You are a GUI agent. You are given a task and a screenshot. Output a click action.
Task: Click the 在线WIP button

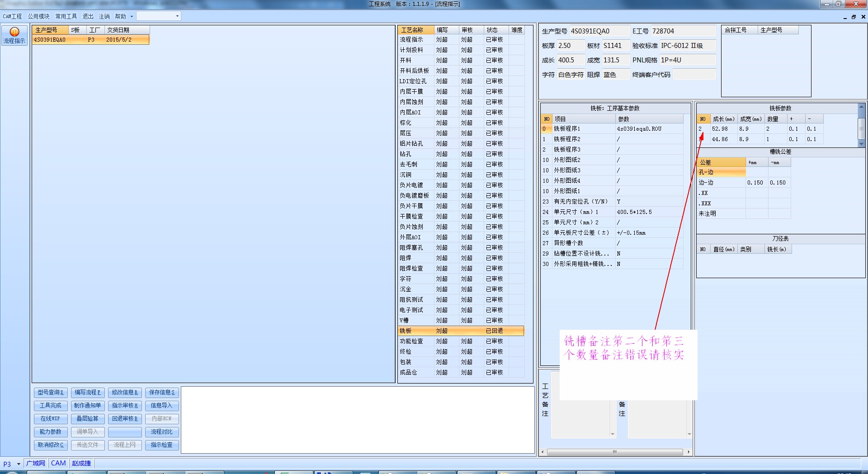point(50,419)
